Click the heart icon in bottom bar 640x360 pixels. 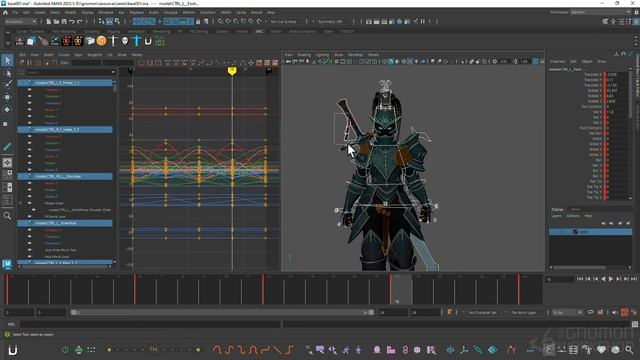(x=601, y=350)
